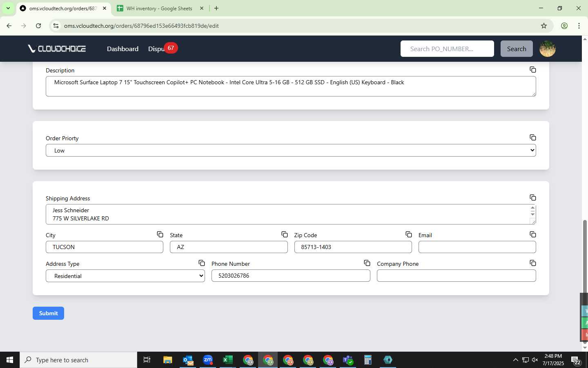588x368 pixels.
Task: Click the Phone Number field 5203026786
Action: click(291, 276)
